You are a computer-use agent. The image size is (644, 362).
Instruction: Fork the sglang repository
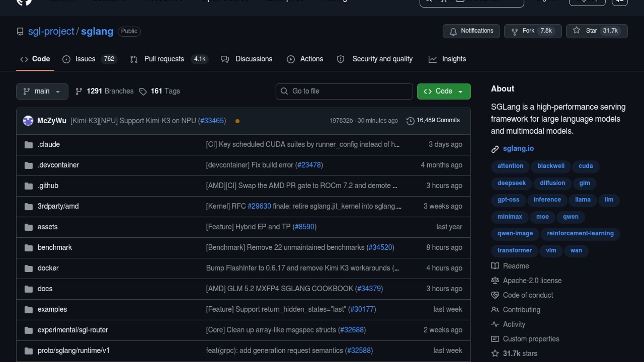click(x=533, y=31)
